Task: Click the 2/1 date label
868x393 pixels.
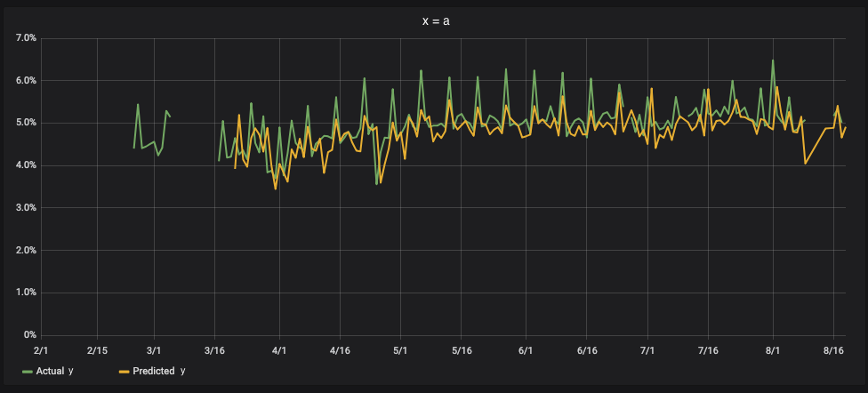Action: [x=41, y=351]
